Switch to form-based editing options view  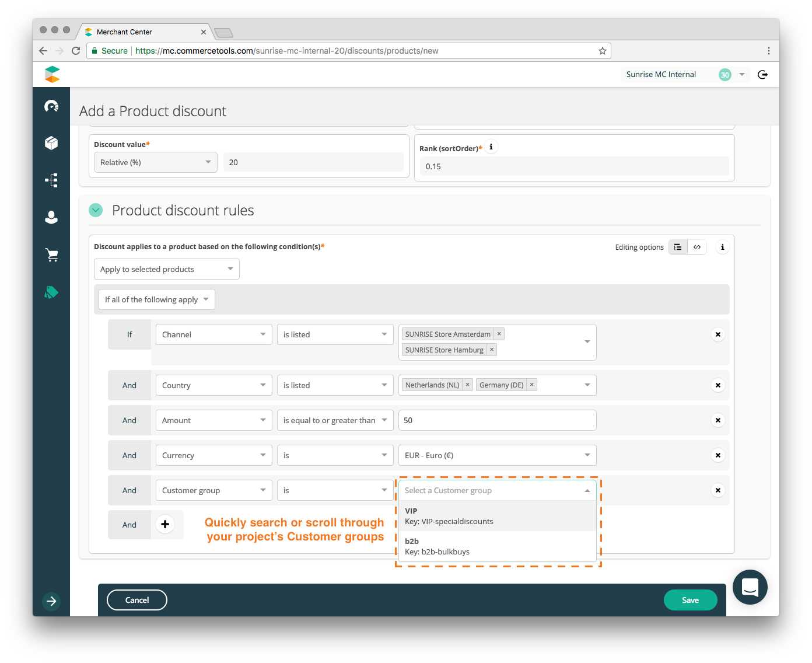[x=678, y=247]
